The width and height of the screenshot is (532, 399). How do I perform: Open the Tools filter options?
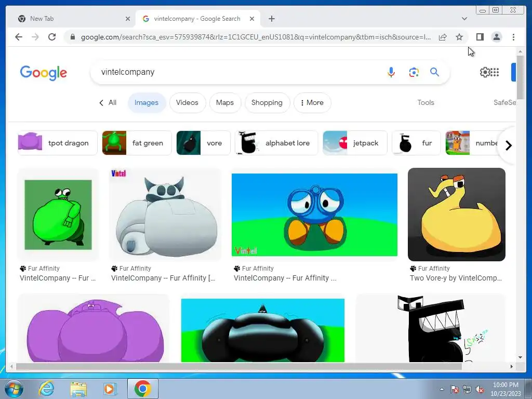pos(425,102)
